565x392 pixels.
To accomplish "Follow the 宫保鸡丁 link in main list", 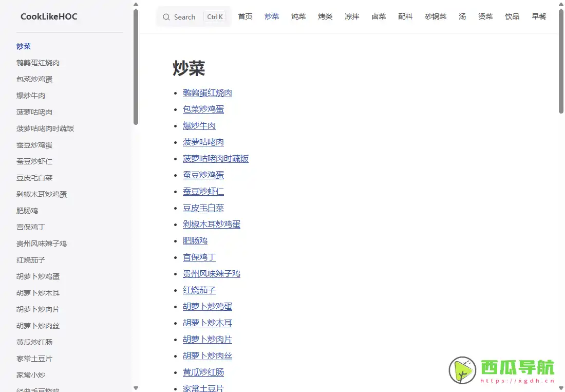I will coord(199,257).
